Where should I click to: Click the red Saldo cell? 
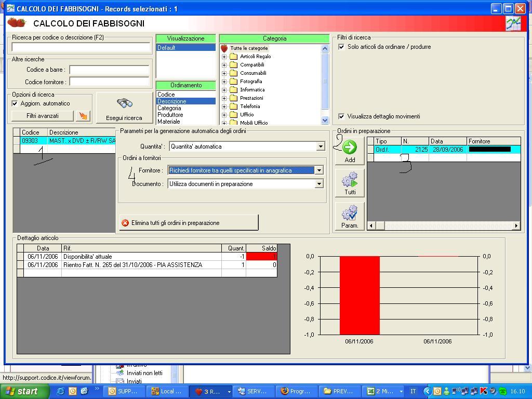261,257
